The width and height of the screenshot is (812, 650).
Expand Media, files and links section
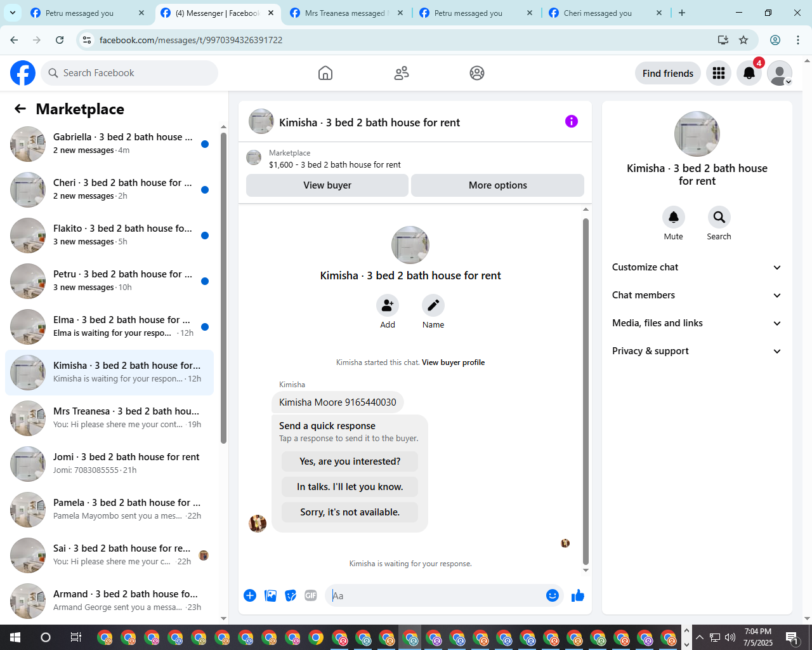697,323
